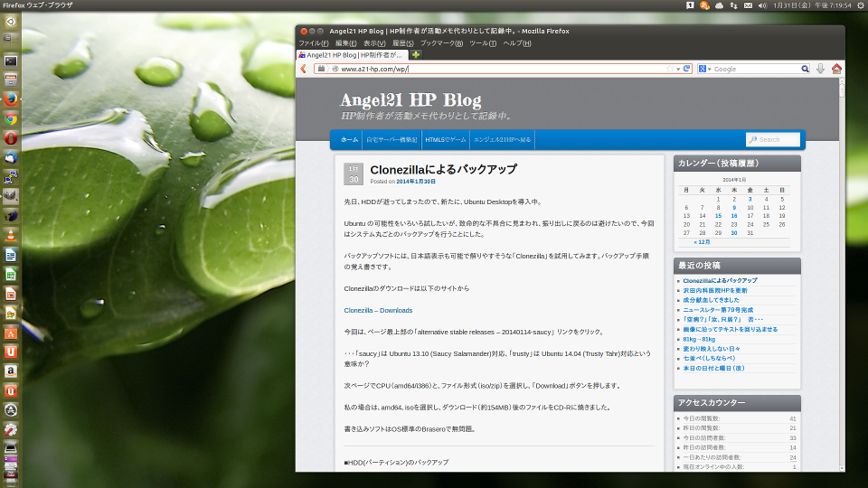Open 自宅サーバー構築記 nav item
This screenshot has width=868, height=488.
pyautogui.click(x=392, y=140)
